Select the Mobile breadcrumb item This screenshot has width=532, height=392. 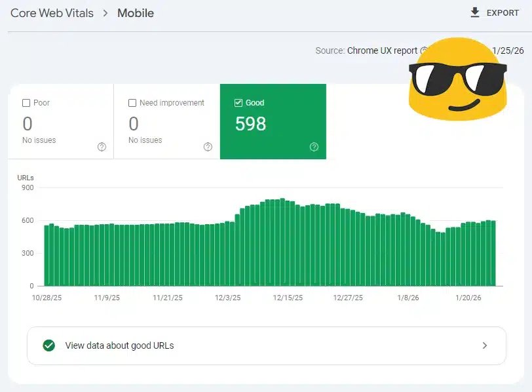pyautogui.click(x=135, y=12)
